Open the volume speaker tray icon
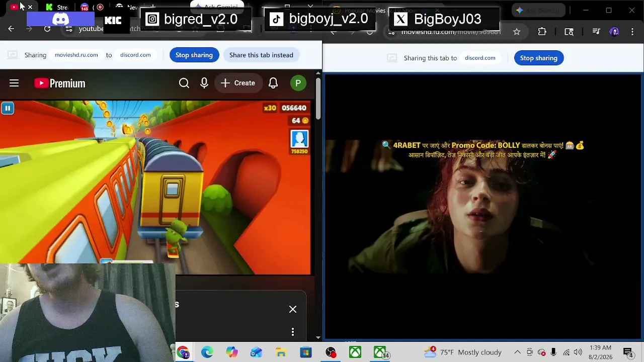 pos(578,352)
